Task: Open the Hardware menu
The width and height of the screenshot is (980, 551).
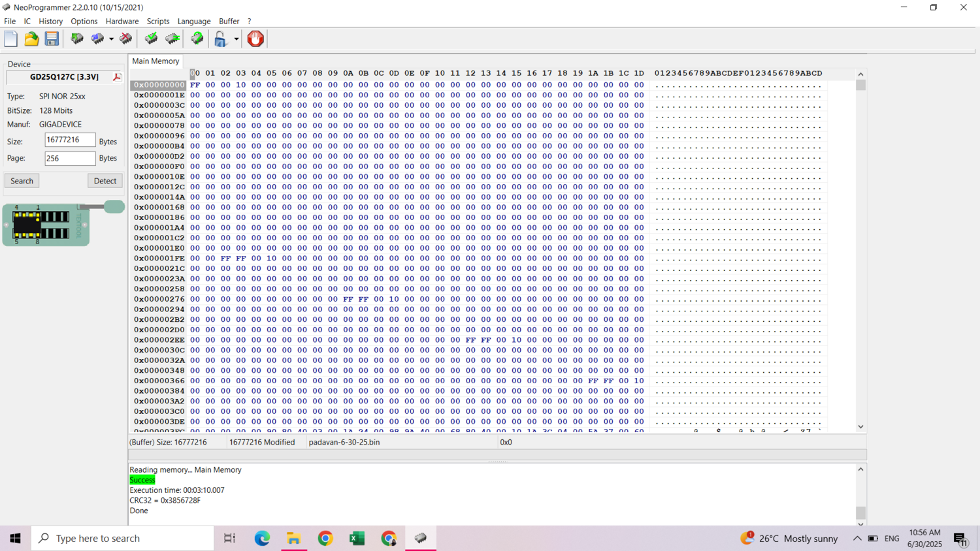Action: pyautogui.click(x=122, y=21)
